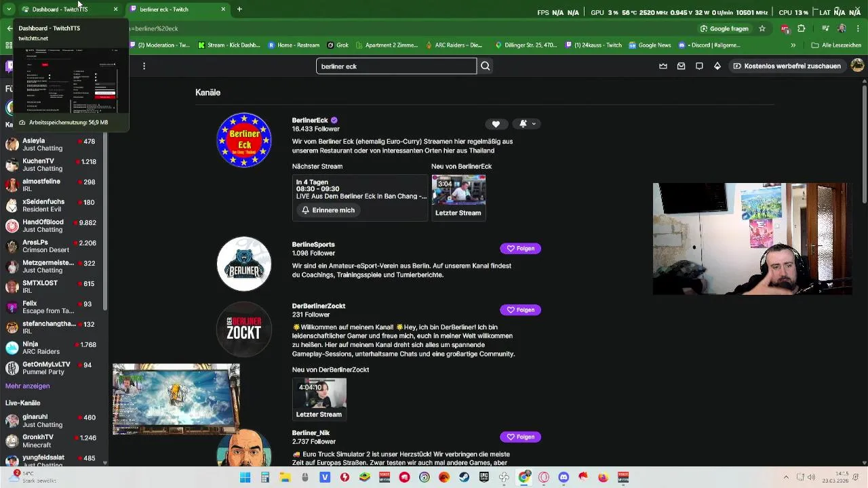Open KuchenTV channel in sidebar
The image size is (868, 488).
52,165
